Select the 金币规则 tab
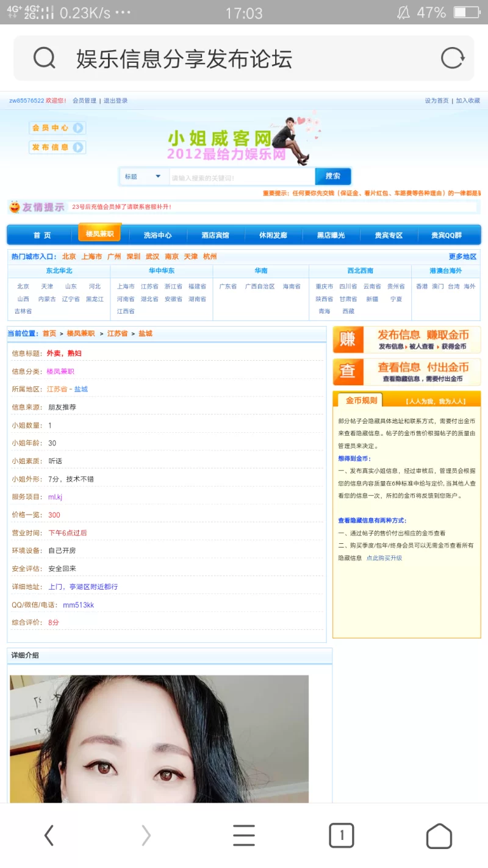This screenshot has width=488, height=868. [362, 401]
